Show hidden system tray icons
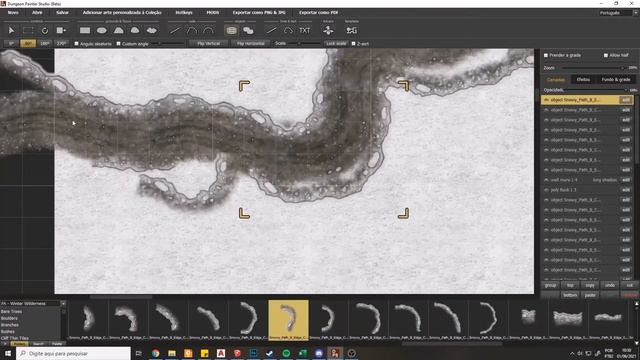Image resolution: width=640 pixels, height=360 pixels. click(x=572, y=353)
